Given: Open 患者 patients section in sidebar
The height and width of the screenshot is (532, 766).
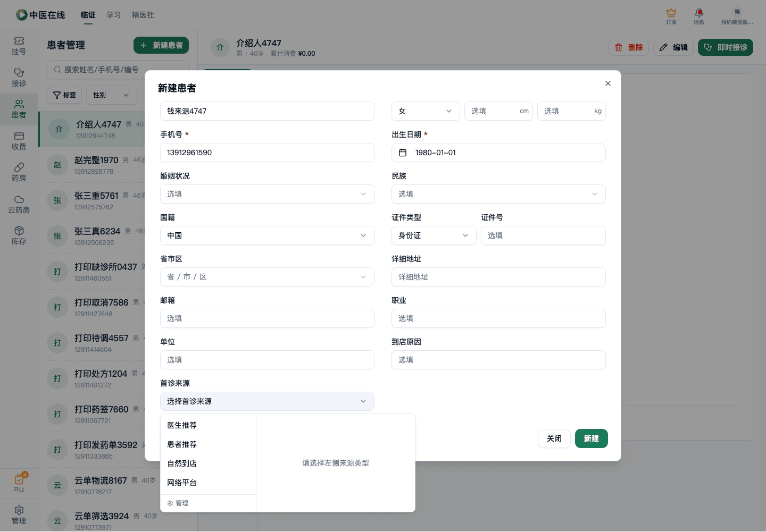Looking at the screenshot, I should 19,109.
